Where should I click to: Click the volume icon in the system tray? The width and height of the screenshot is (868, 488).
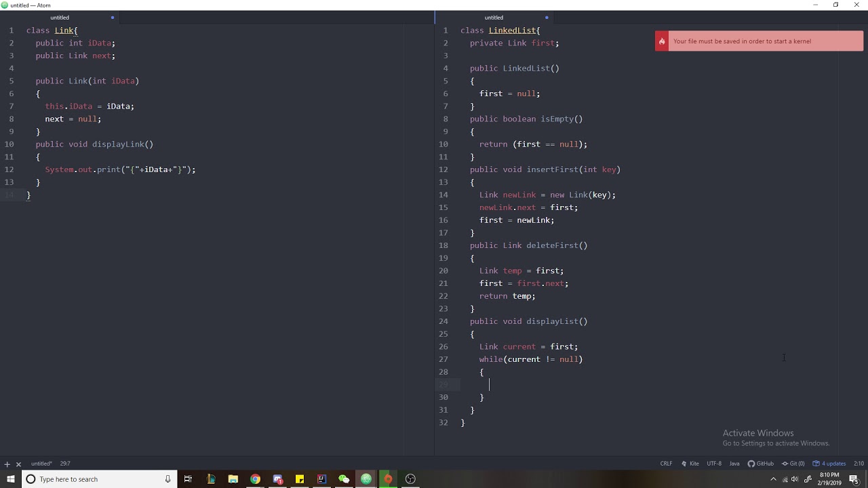click(x=795, y=479)
